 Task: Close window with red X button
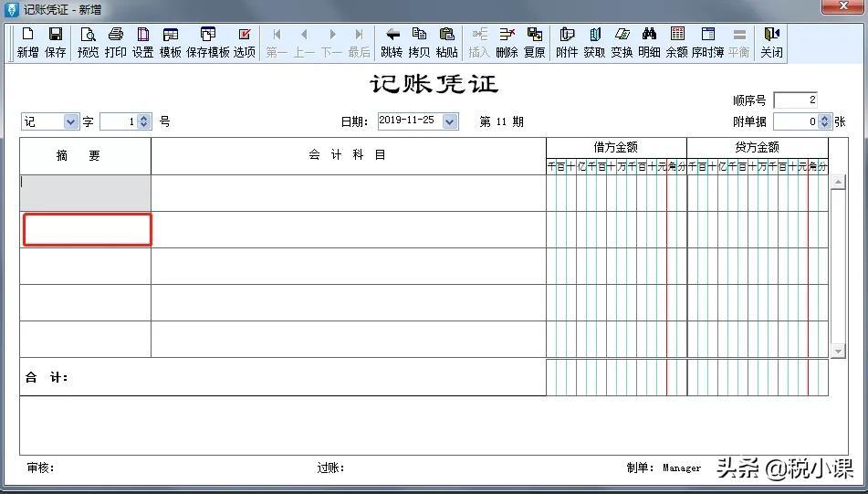point(843,6)
